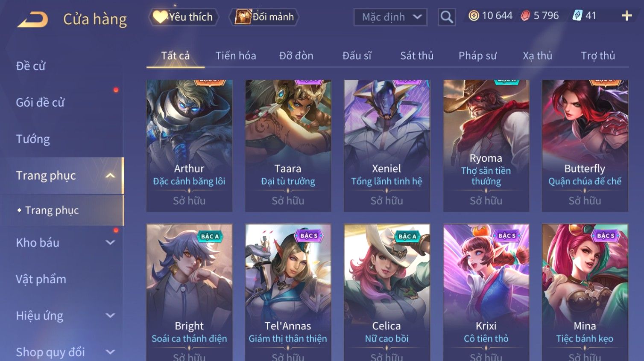Select Krixi Cô tiên thỏ skin card

[486, 292]
